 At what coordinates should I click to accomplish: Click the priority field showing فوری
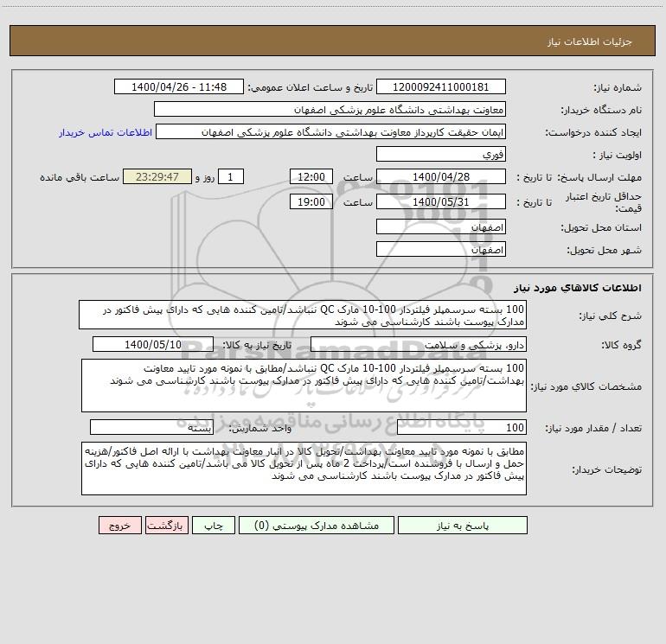(x=441, y=154)
